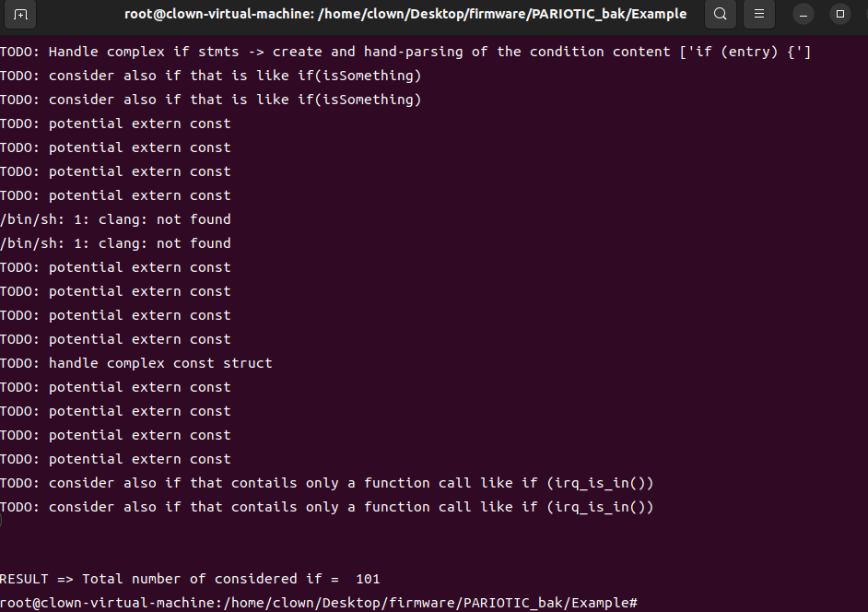Click the ['if (entry) {'] text
The width and height of the screenshot is (868, 612).
pos(745,52)
